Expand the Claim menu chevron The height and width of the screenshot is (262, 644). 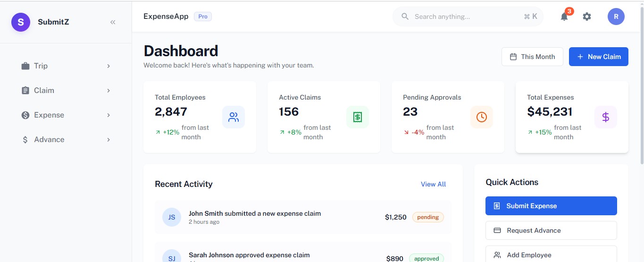pos(109,91)
